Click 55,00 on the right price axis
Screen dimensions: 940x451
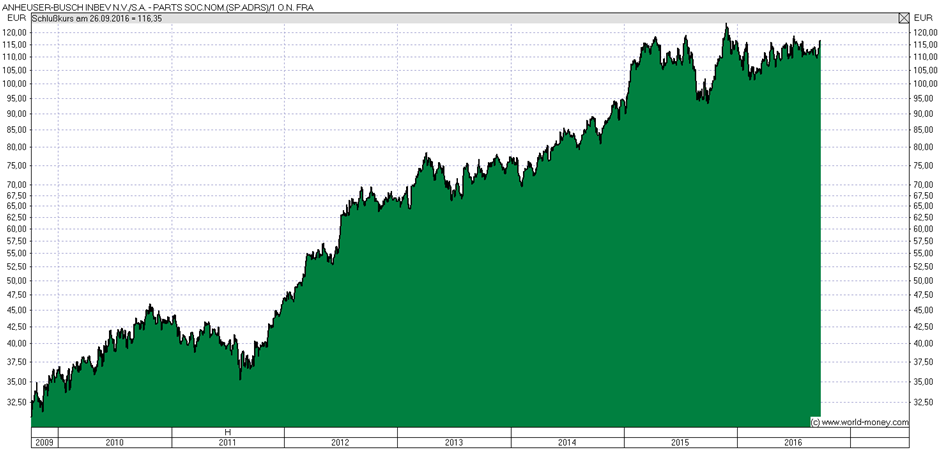tap(923, 253)
